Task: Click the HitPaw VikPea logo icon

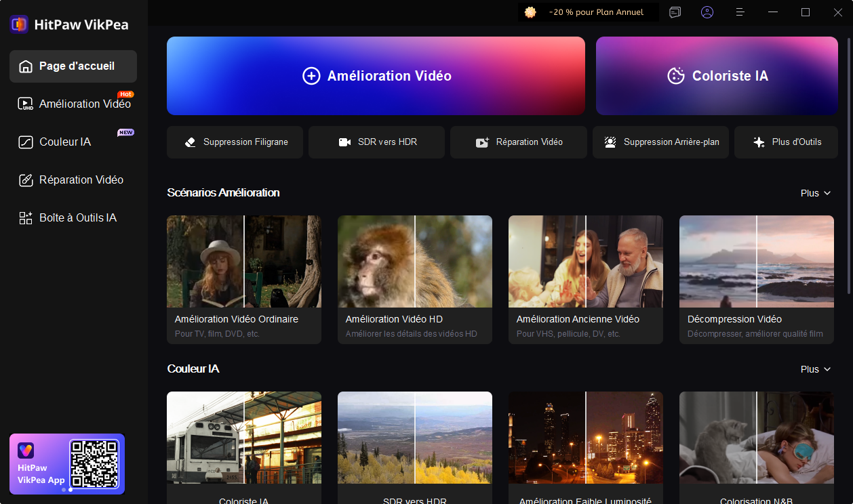Action: [x=19, y=24]
